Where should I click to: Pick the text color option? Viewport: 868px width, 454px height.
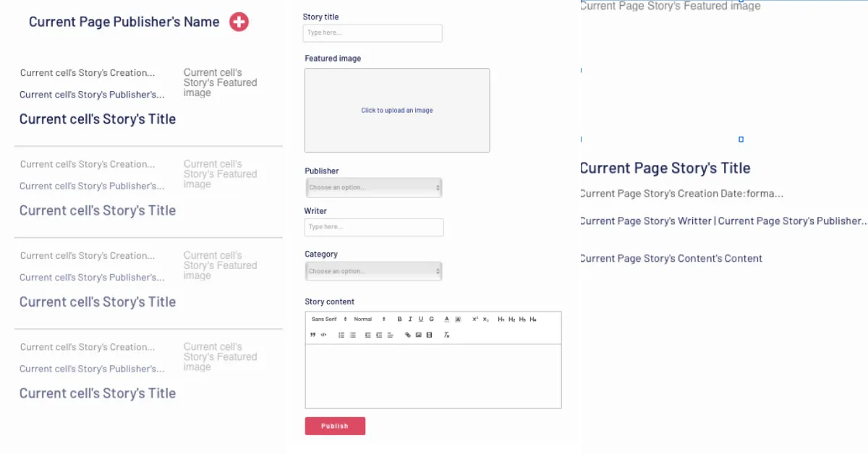pos(447,320)
